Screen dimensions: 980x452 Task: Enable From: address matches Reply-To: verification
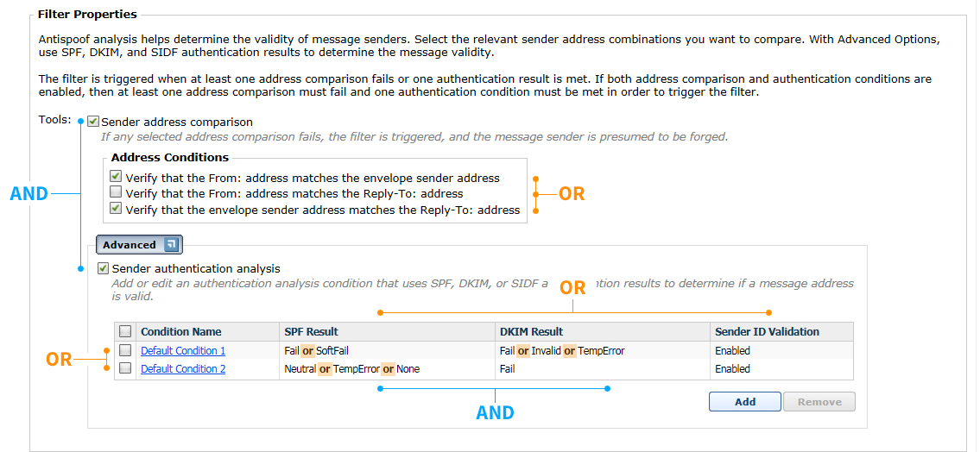pos(116,192)
